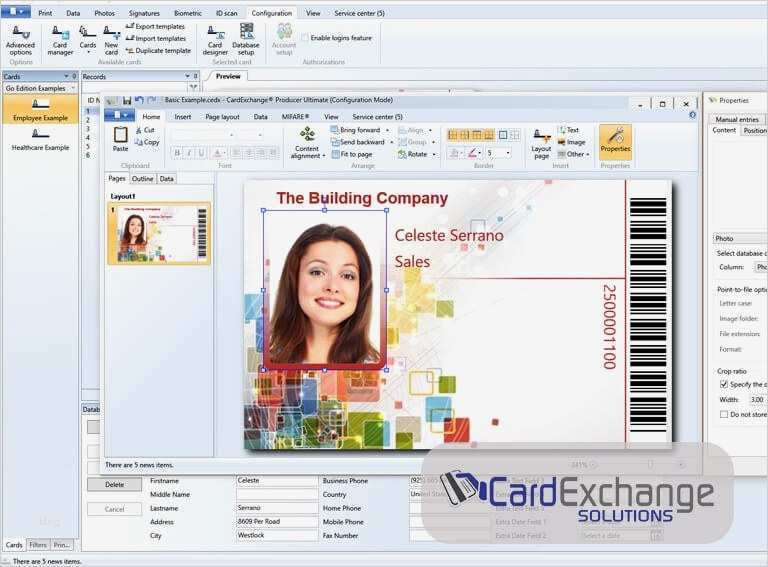This screenshot has height=567, width=768.
Task: Open Cards panel header dropdown
Action: 66,76
